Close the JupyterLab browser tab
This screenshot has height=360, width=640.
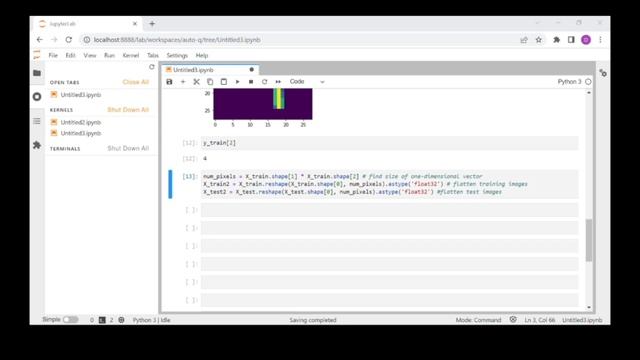pos(135,24)
